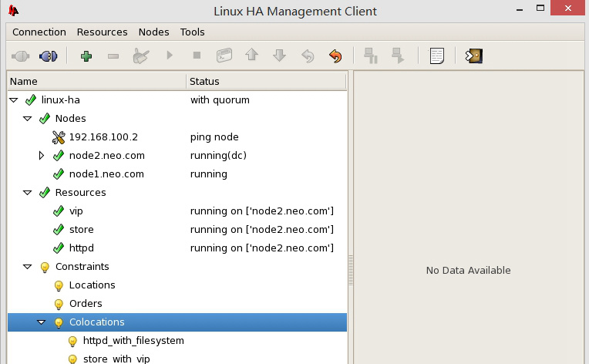589x364 pixels.
Task: Select the vip resource row
Action: coord(76,211)
